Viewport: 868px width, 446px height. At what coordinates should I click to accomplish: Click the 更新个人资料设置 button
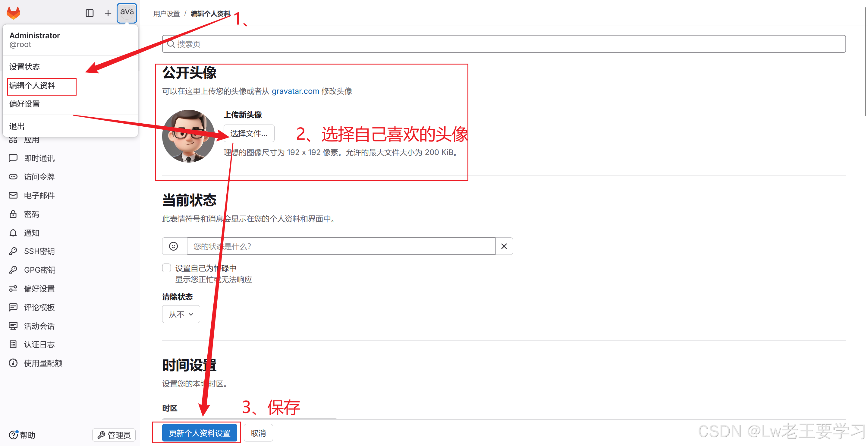[x=200, y=433]
